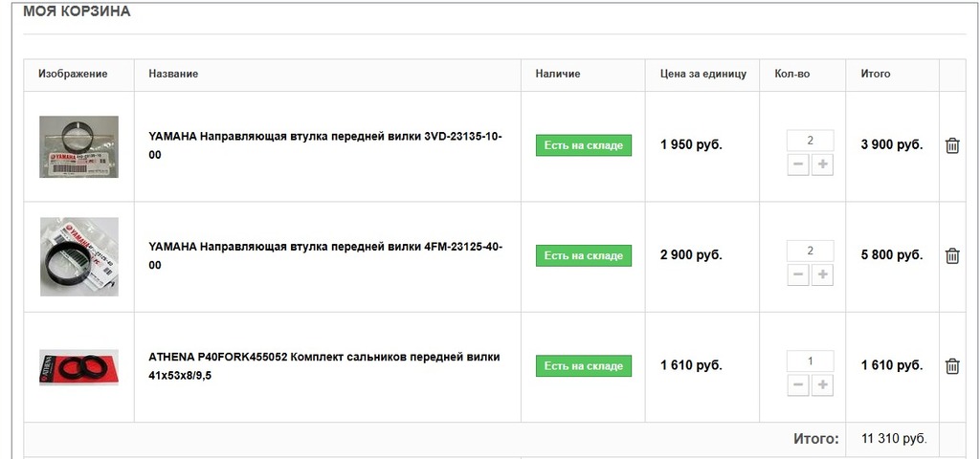Click trash icon for ATHENA seal kit

[x=952, y=366]
